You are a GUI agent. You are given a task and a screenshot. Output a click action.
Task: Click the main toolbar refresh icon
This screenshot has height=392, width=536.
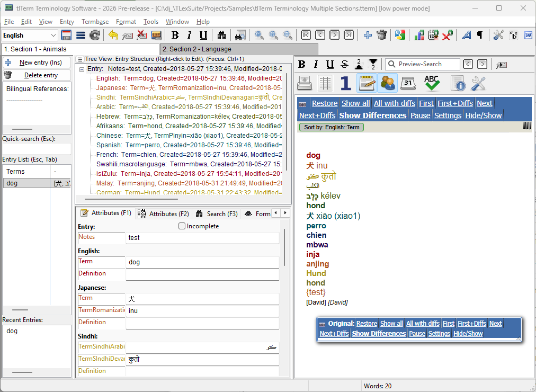coord(95,35)
